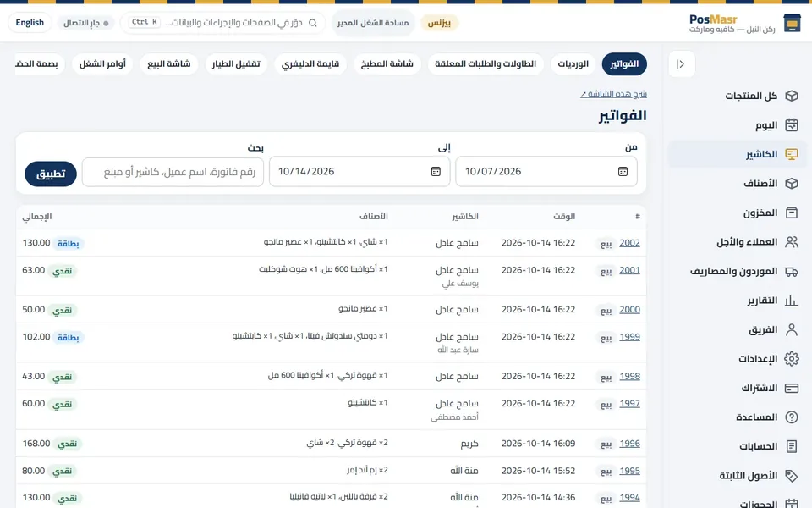The image size is (812, 508).
Task: Click the بيع type badge on invoice 1998
Action: (x=606, y=377)
